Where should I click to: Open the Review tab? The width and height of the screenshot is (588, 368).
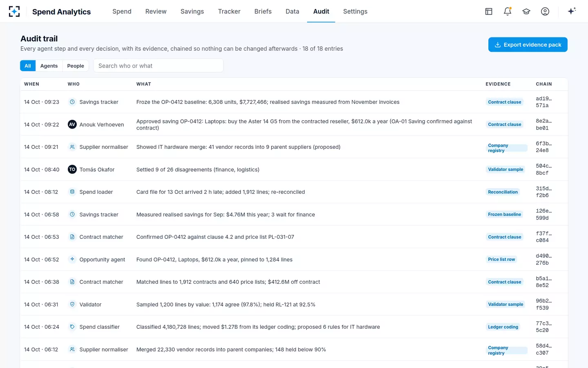pyautogui.click(x=156, y=11)
